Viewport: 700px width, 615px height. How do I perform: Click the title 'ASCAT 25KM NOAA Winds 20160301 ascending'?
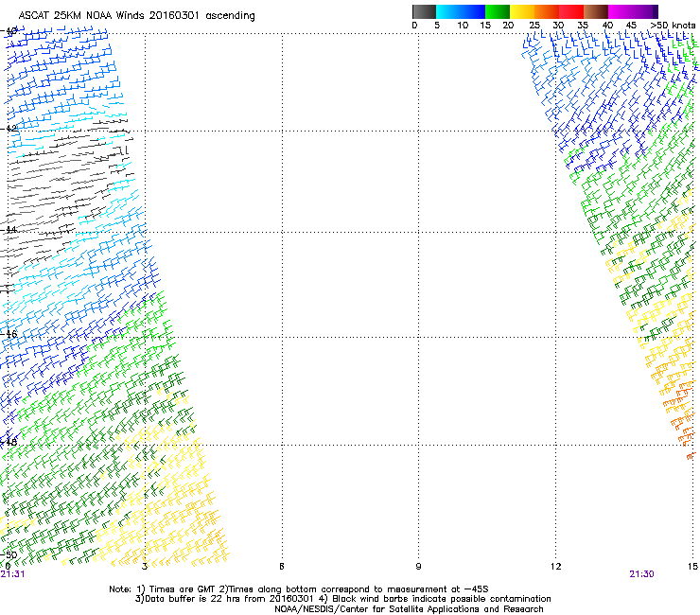click(x=136, y=16)
